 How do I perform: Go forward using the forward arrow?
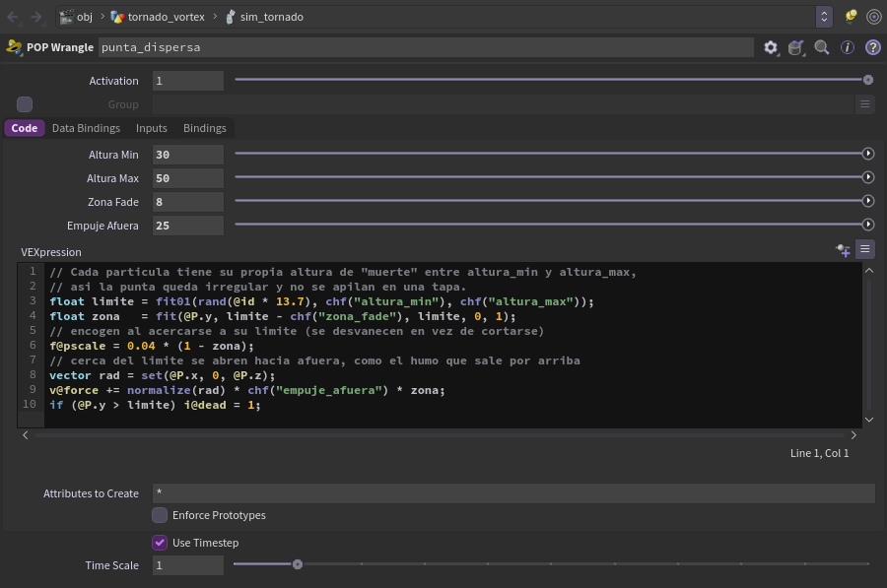click(x=36, y=17)
